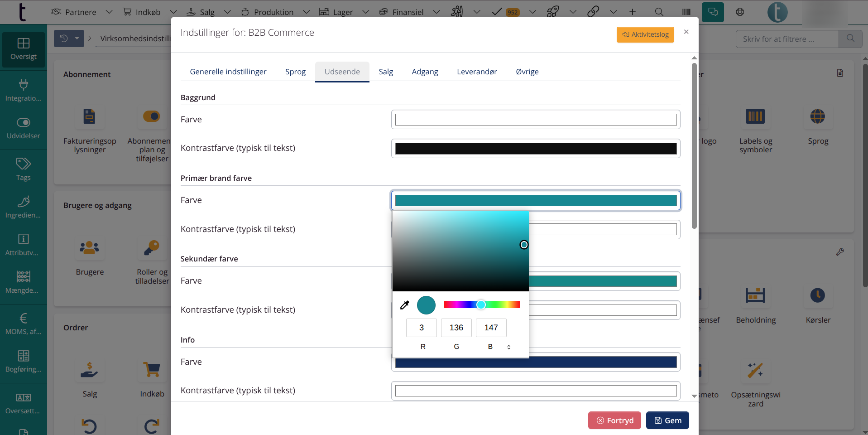Open the Oversigt sidebar section
The width and height of the screenshot is (868, 435).
[24, 49]
